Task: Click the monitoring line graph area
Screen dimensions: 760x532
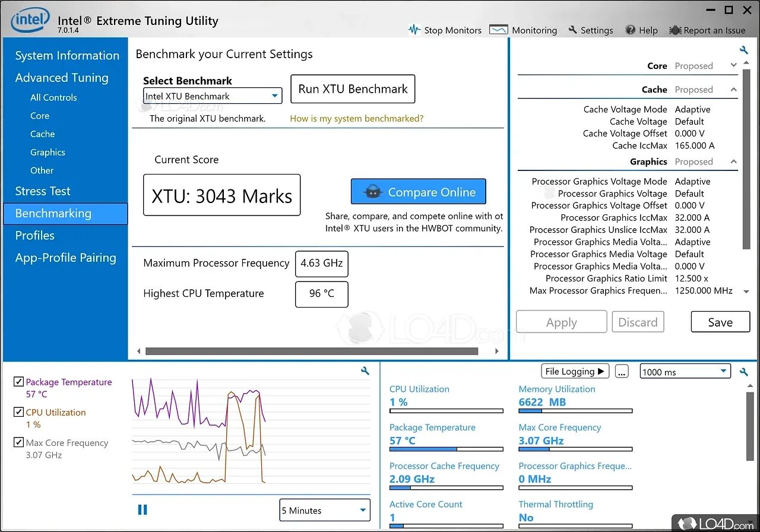Action: tap(251, 436)
